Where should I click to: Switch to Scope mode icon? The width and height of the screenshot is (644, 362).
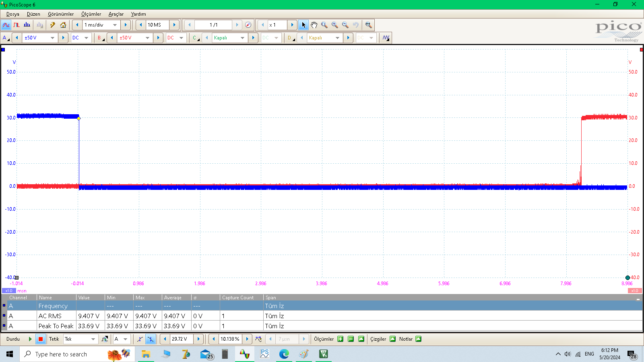pos(6,25)
